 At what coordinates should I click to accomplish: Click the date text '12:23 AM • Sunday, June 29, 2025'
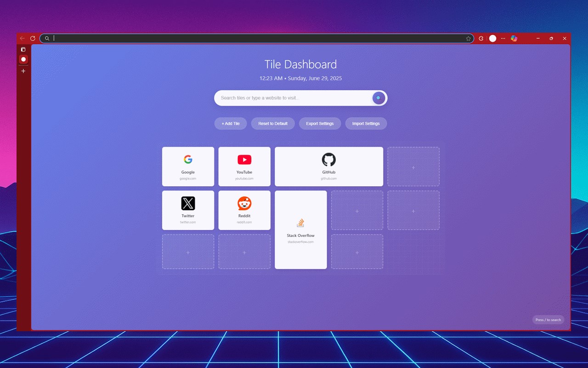[x=300, y=78]
